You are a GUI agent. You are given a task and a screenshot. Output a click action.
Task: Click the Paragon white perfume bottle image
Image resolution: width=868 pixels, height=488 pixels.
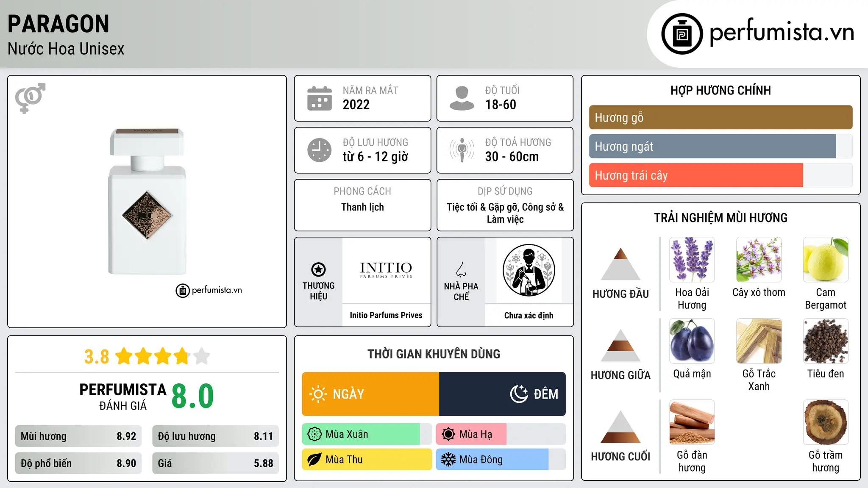(147, 201)
